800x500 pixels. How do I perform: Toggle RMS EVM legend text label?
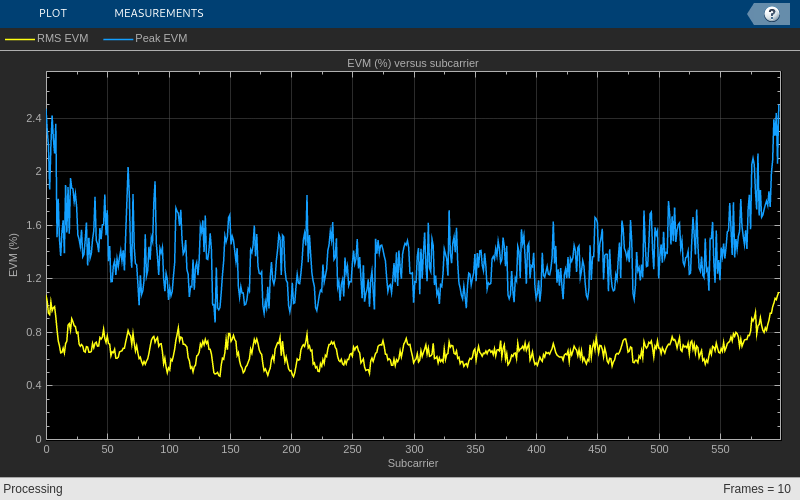[63, 38]
